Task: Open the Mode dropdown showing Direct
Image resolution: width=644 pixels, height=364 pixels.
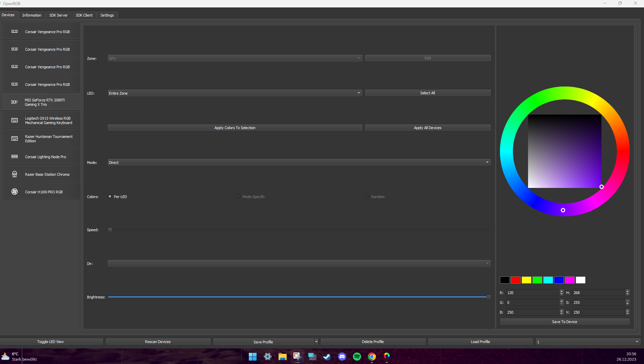Action: (299, 163)
